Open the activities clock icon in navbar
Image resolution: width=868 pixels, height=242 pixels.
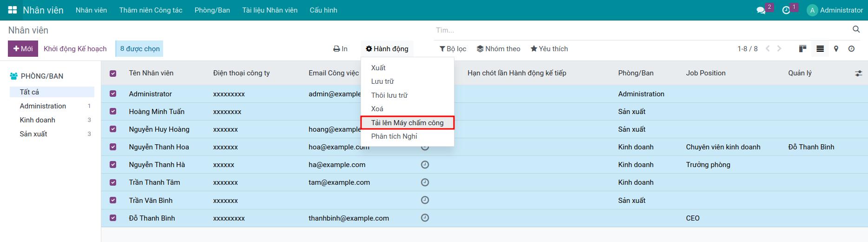point(786,10)
